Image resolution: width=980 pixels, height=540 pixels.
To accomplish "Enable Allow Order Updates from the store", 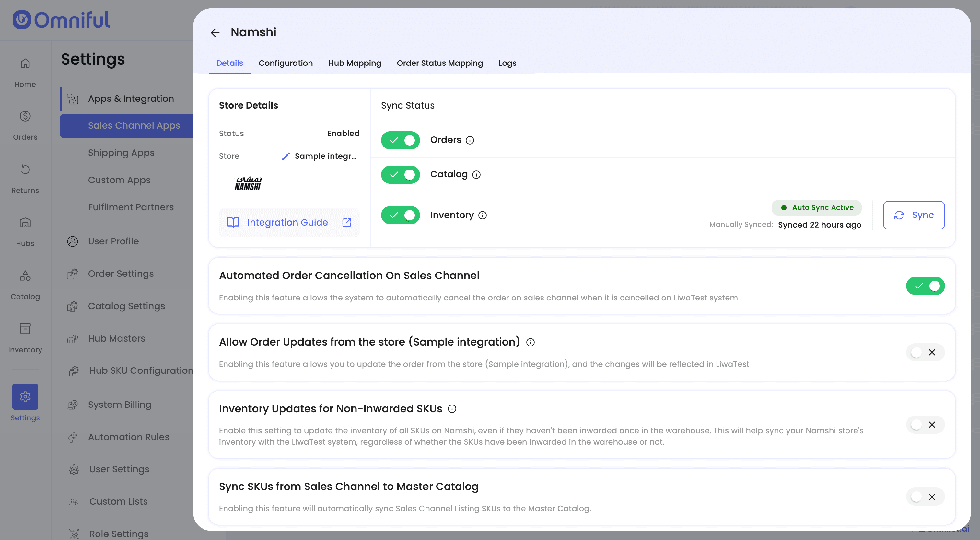I will coord(925,352).
